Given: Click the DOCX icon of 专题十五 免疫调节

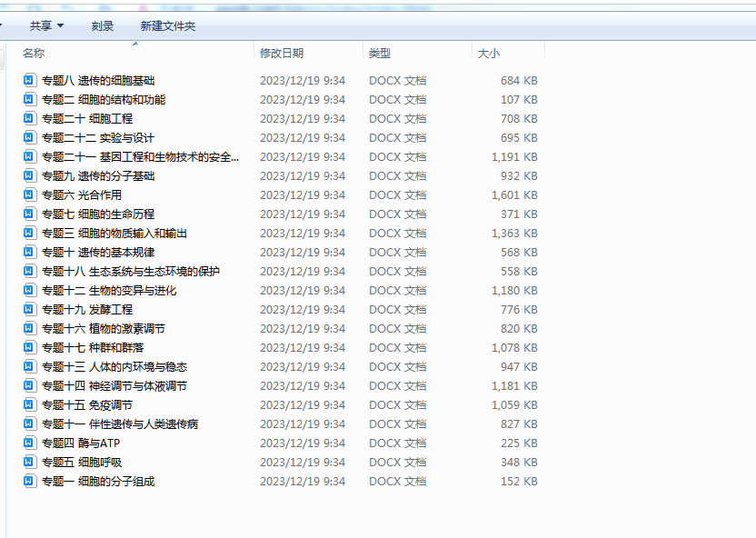Looking at the screenshot, I should coord(30,405).
